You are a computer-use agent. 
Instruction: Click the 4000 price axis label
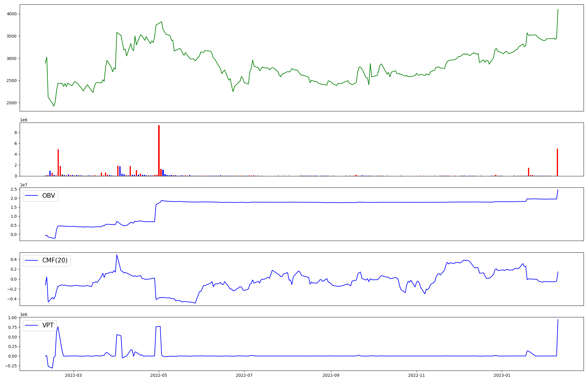pyautogui.click(x=11, y=14)
